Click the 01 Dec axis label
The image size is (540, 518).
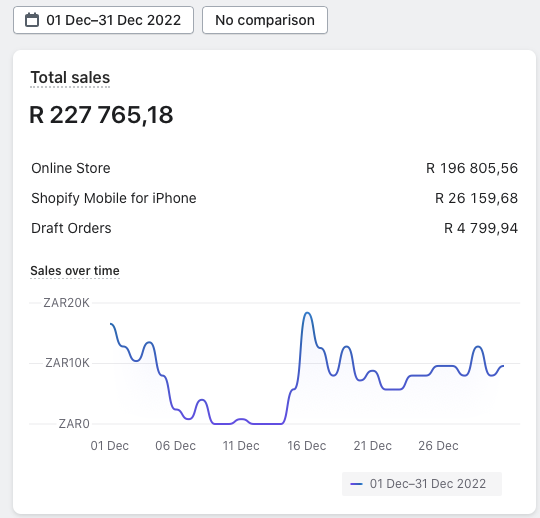coord(110,446)
